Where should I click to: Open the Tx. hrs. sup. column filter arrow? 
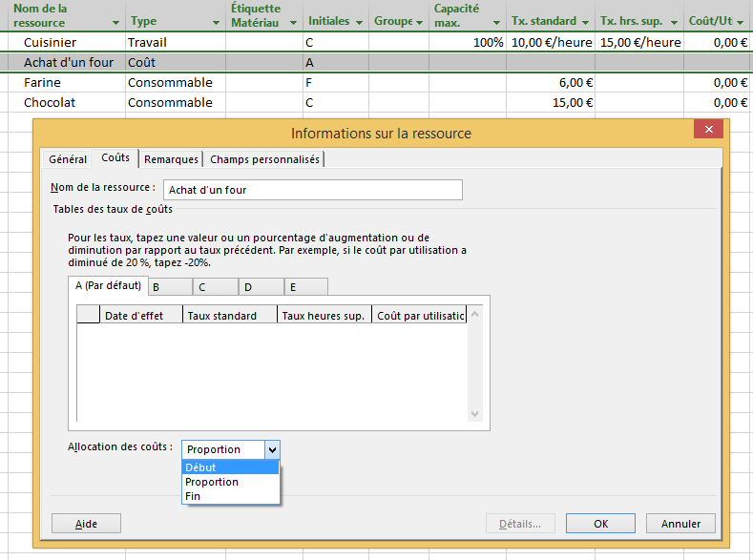point(674,23)
